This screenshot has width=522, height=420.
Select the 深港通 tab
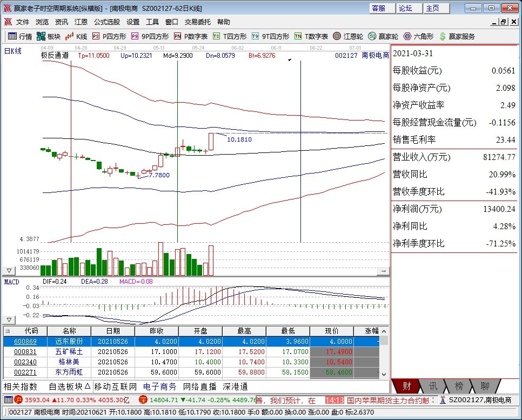pyautogui.click(x=236, y=386)
